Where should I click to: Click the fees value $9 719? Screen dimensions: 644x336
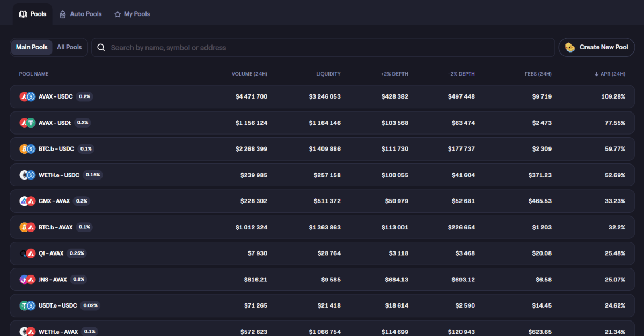click(x=542, y=96)
